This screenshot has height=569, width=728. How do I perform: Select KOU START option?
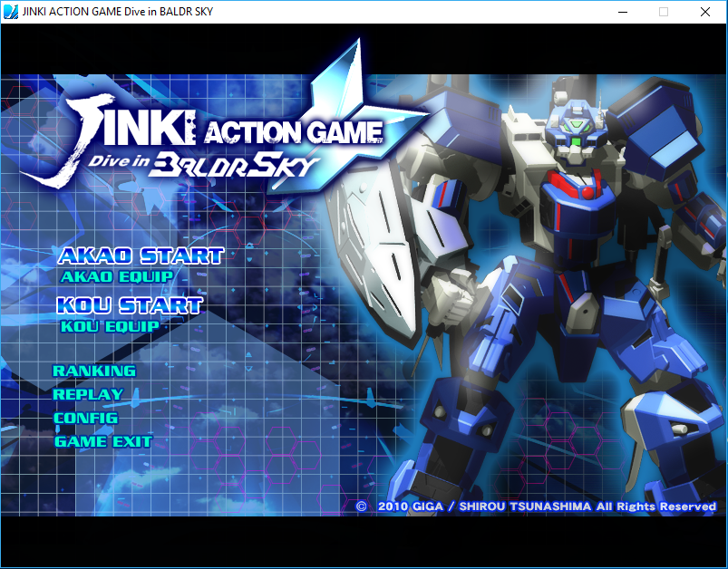point(130,305)
